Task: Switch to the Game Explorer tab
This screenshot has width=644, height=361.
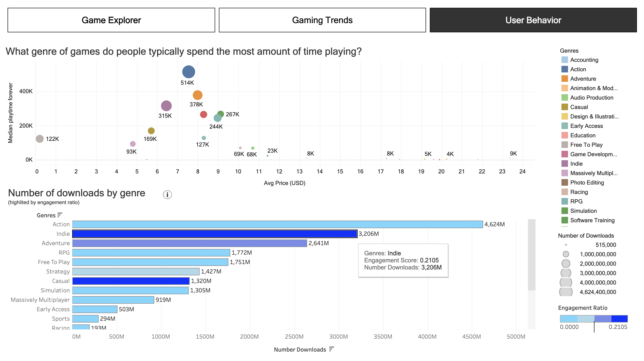Action: click(111, 20)
